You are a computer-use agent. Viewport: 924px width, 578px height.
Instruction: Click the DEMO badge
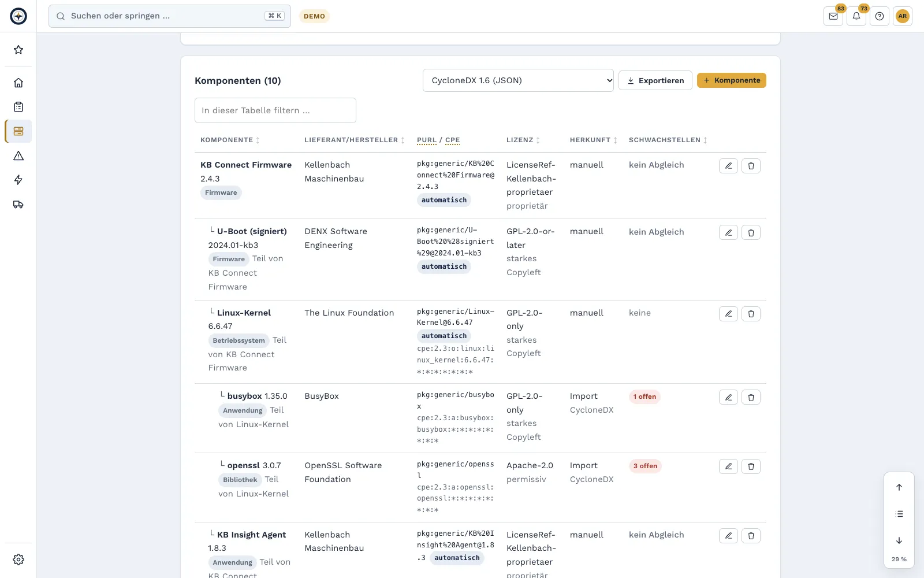pos(314,16)
